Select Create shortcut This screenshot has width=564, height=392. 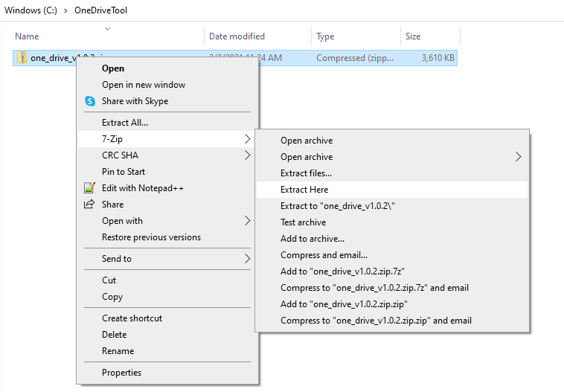point(167,318)
